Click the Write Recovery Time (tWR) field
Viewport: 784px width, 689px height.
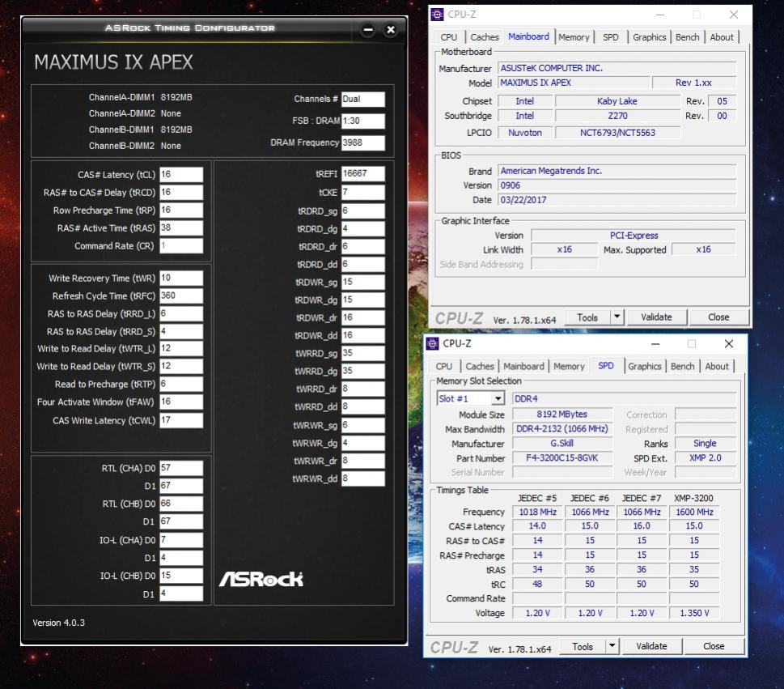click(181, 279)
